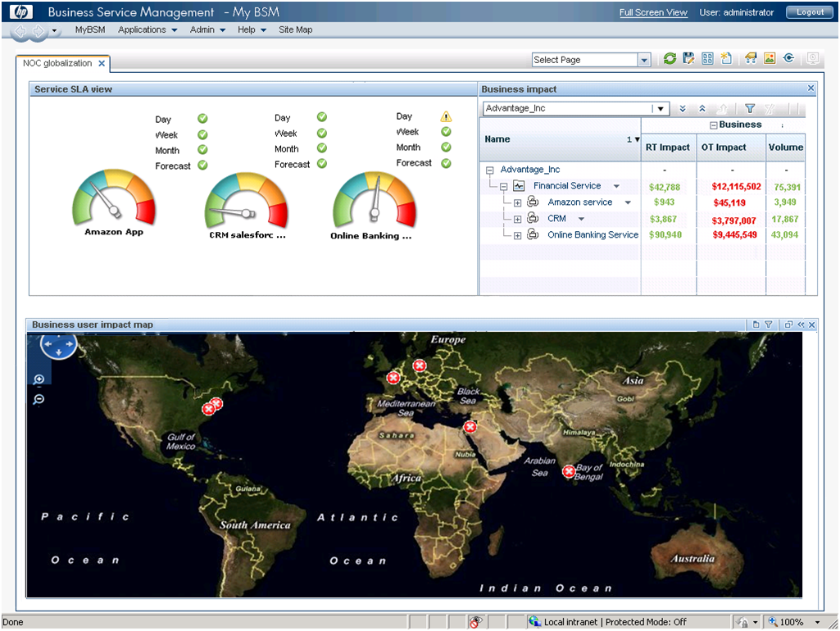Refresh the page with green arrows icon

coord(669,58)
